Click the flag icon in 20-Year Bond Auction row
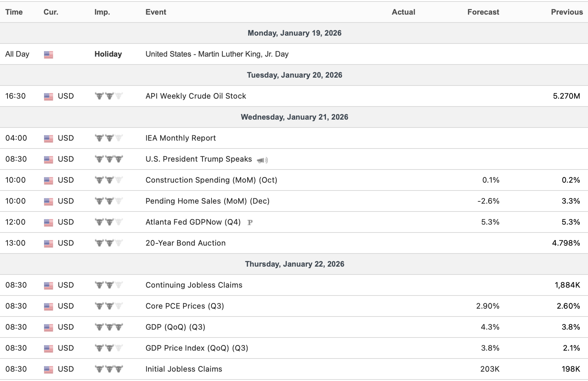 48,244
